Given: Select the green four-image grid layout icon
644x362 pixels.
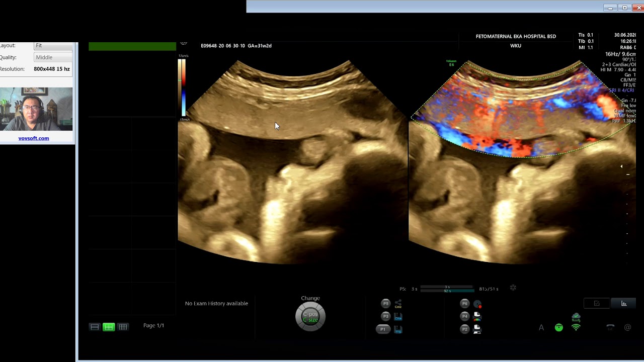Looking at the screenshot, I should (x=109, y=327).
